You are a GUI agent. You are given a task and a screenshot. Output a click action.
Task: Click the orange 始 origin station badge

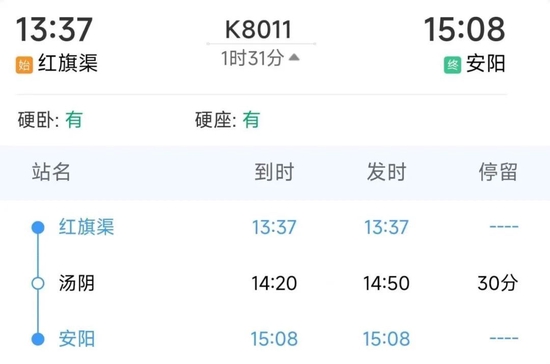(x=24, y=65)
